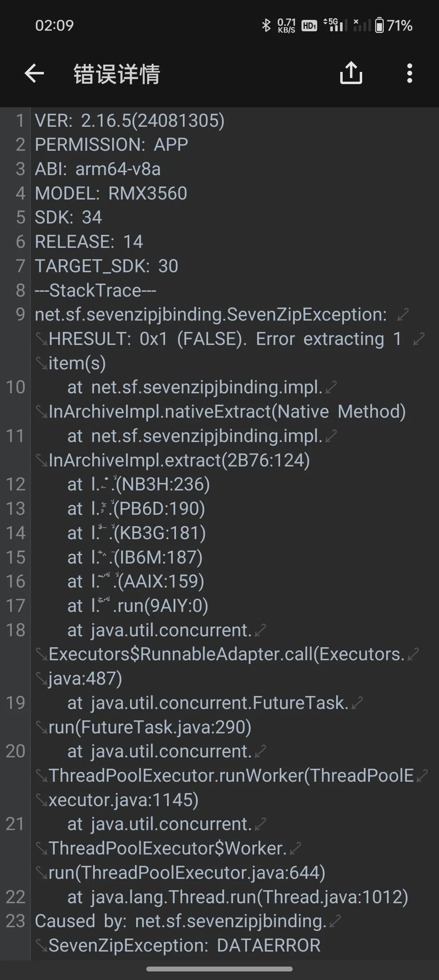Screen dimensions: 439x980
Task: Tap the 5G signal icon
Action: pos(335,25)
